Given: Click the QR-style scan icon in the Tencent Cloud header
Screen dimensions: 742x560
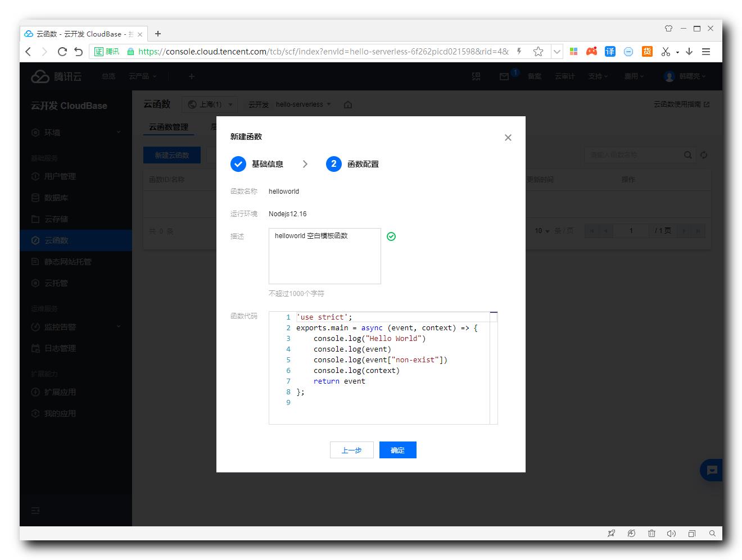Looking at the screenshot, I should click(476, 76).
